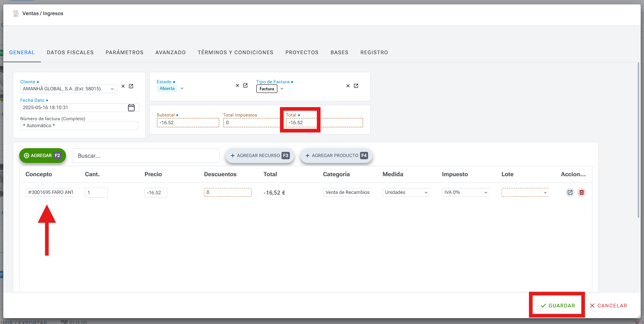Clear the Tipo de Factura selection
Viewport: 644px width, 324px height.
click(348, 86)
